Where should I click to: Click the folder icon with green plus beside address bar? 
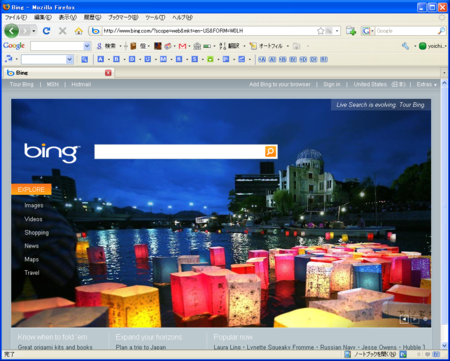(351, 31)
